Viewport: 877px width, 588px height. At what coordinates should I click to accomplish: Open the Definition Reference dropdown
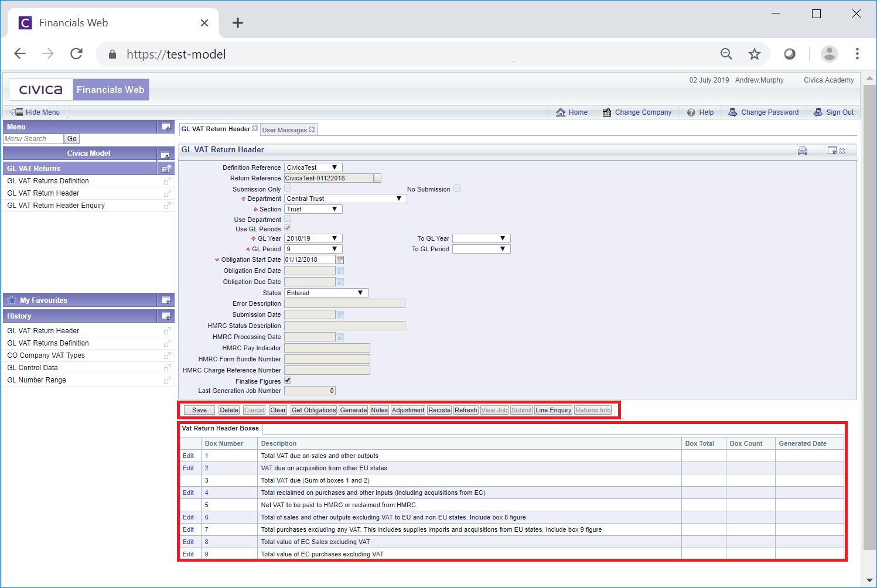coord(313,167)
